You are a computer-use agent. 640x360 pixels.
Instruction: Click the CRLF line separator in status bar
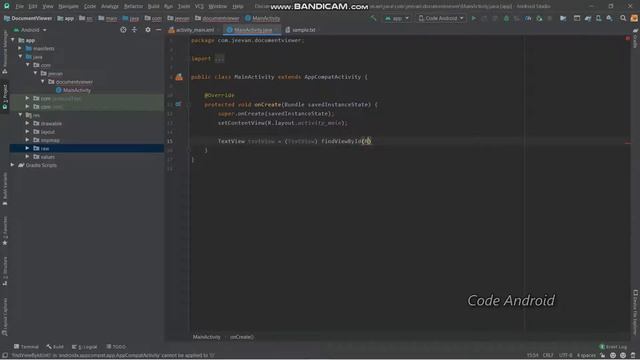548,356
